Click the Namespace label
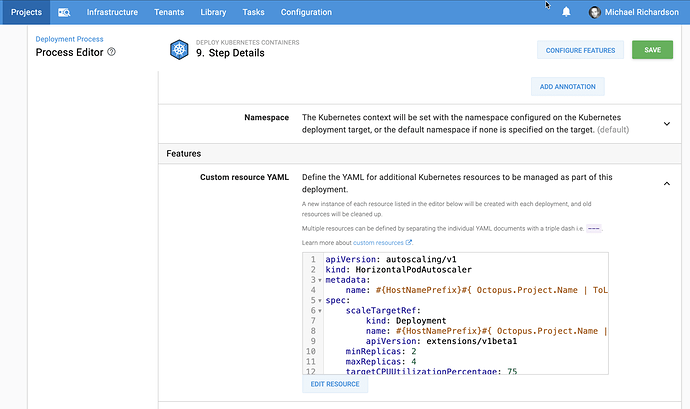The height and width of the screenshot is (409, 690). 267,118
